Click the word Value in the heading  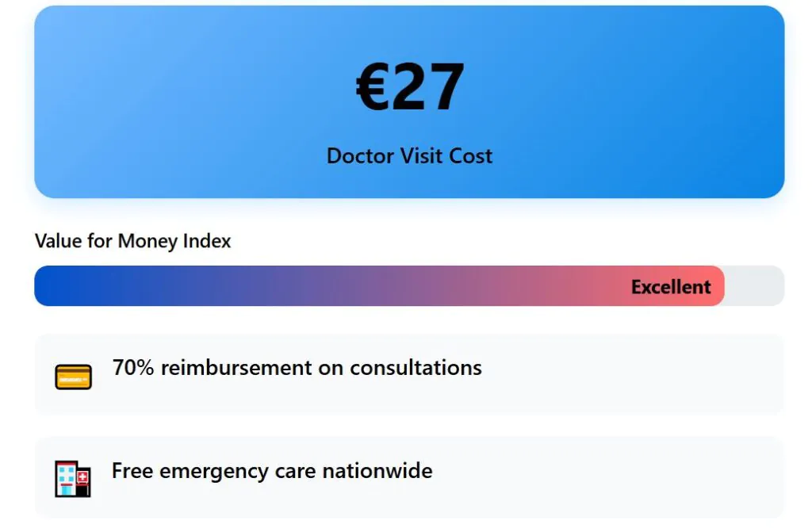pyautogui.click(x=59, y=241)
